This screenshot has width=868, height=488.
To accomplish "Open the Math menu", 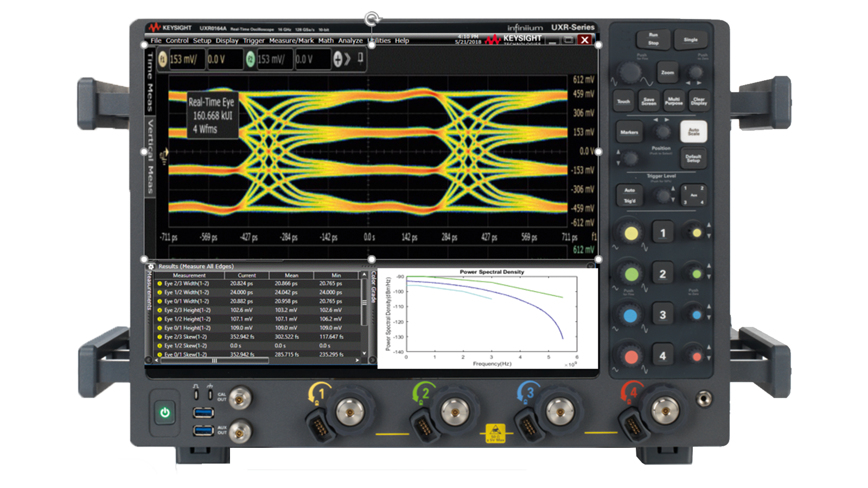I will click(325, 41).
